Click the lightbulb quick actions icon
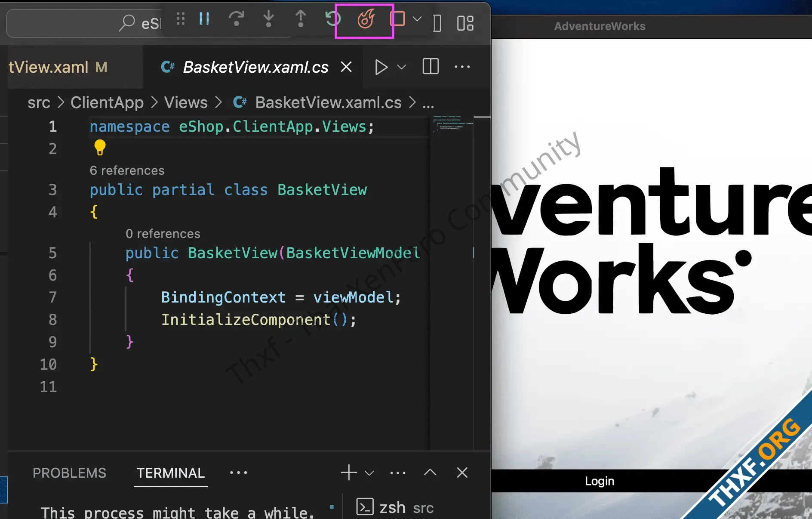This screenshot has width=812, height=519. point(100,148)
